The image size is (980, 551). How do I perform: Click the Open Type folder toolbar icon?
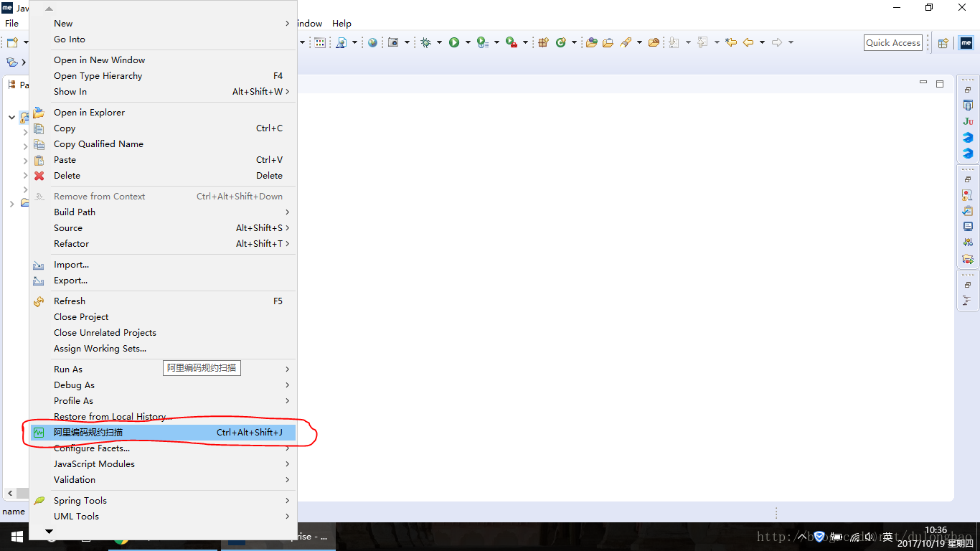click(x=591, y=42)
